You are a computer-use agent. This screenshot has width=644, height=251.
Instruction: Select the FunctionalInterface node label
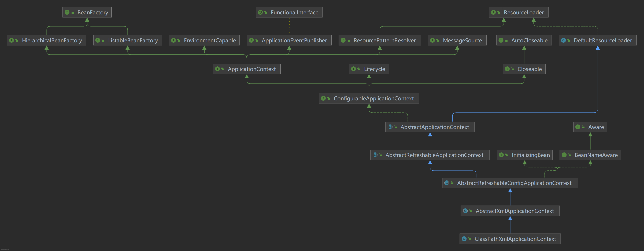tap(294, 13)
